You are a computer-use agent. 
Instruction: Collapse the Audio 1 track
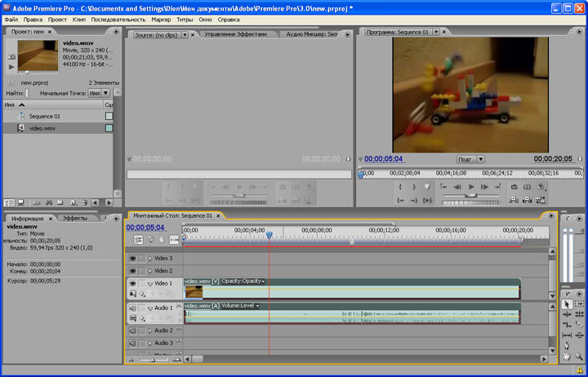pos(150,308)
